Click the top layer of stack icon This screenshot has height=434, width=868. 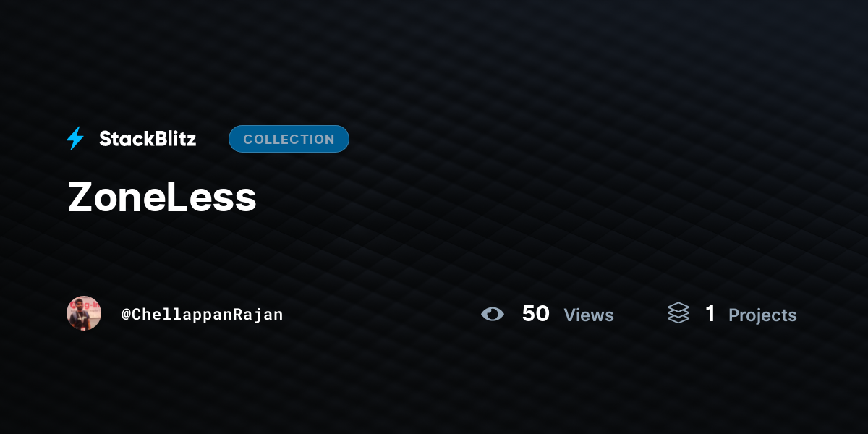678,307
